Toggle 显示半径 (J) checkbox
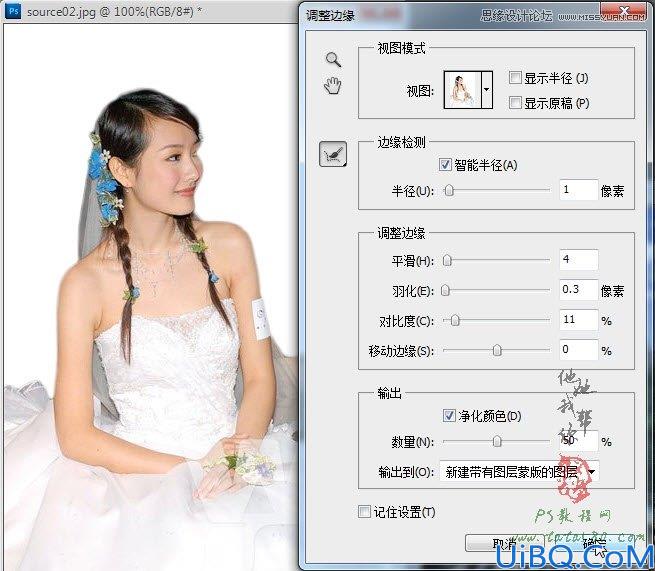 click(x=515, y=78)
